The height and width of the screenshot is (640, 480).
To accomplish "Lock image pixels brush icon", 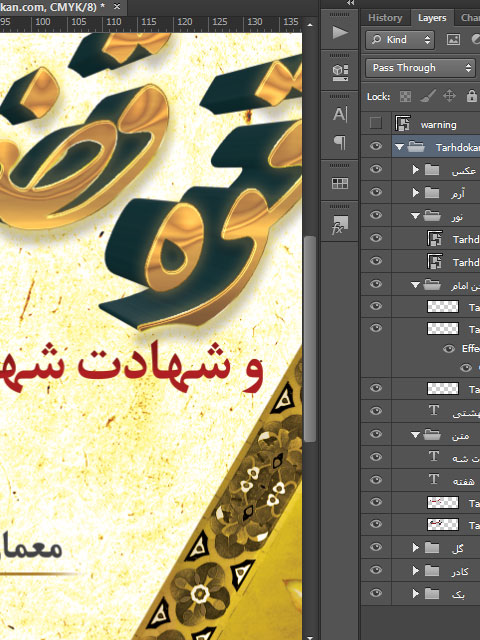I will click(x=427, y=97).
